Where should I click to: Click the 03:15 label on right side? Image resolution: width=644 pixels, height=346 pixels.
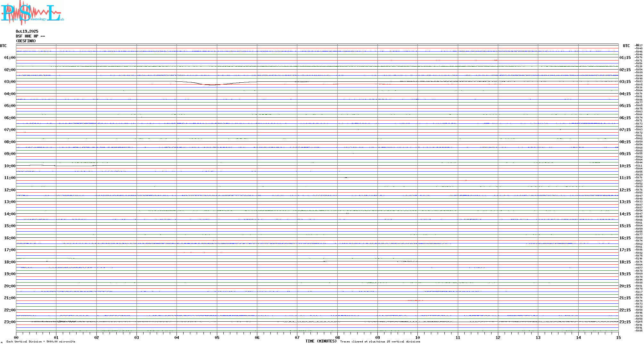(x=625, y=82)
